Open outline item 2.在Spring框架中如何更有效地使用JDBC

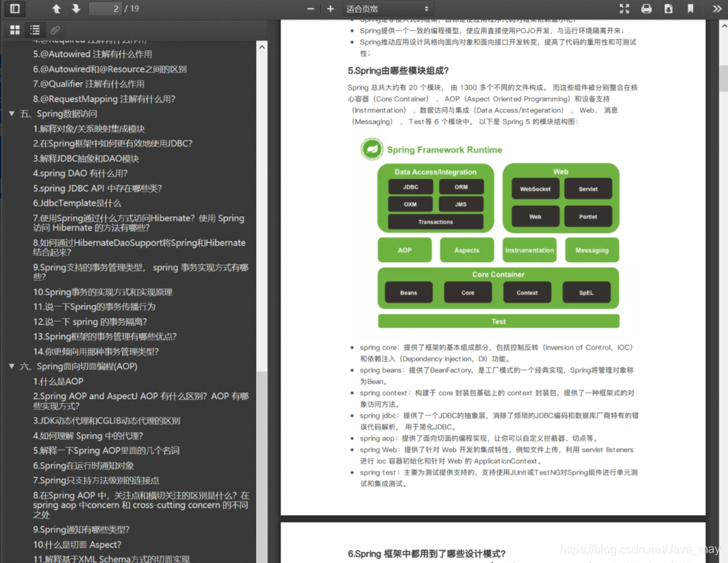tap(113, 144)
